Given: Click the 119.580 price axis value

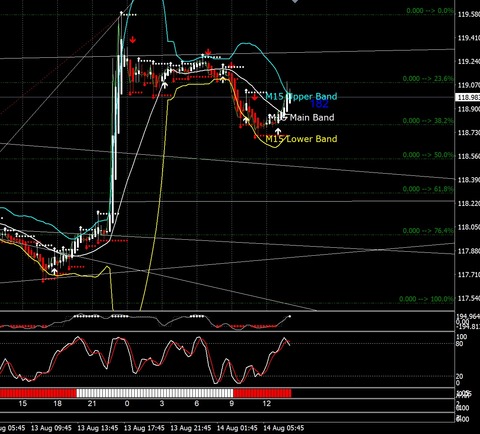Looking at the screenshot, I should coord(469,15).
